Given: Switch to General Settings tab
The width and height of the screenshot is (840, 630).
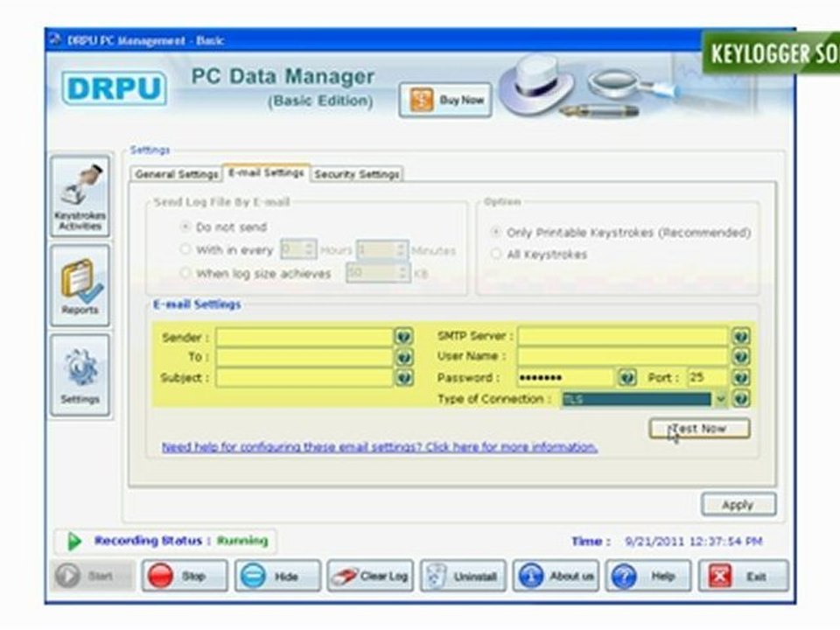Looking at the screenshot, I should (x=176, y=174).
